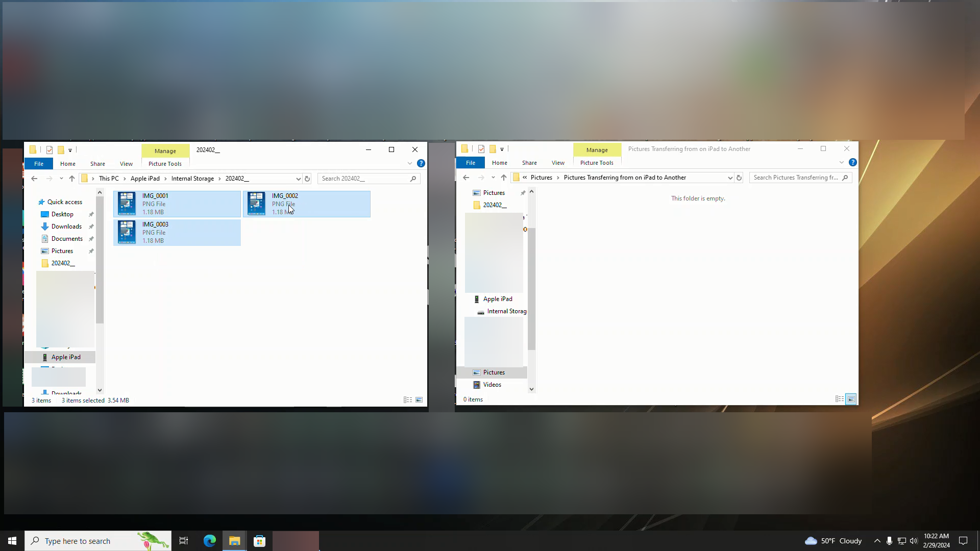Click the Up arrow in left Explorer window
The width and height of the screenshot is (980, 551).
coord(72,179)
